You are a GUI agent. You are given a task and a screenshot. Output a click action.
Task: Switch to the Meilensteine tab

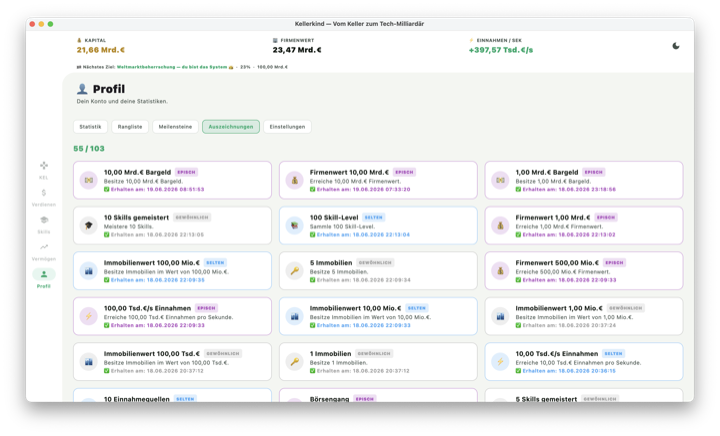pyautogui.click(x=175, y=127)
